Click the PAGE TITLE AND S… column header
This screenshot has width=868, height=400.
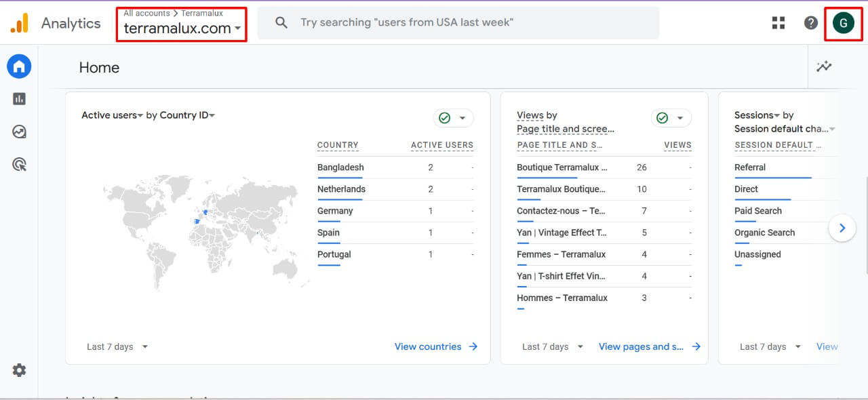[559, 145]
